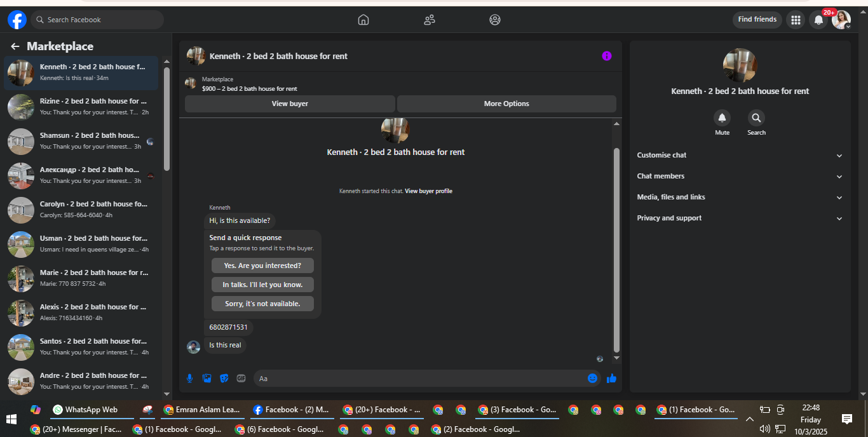
Task: Click the message 'Hi, is this available?'
Action: click(240, 221)
